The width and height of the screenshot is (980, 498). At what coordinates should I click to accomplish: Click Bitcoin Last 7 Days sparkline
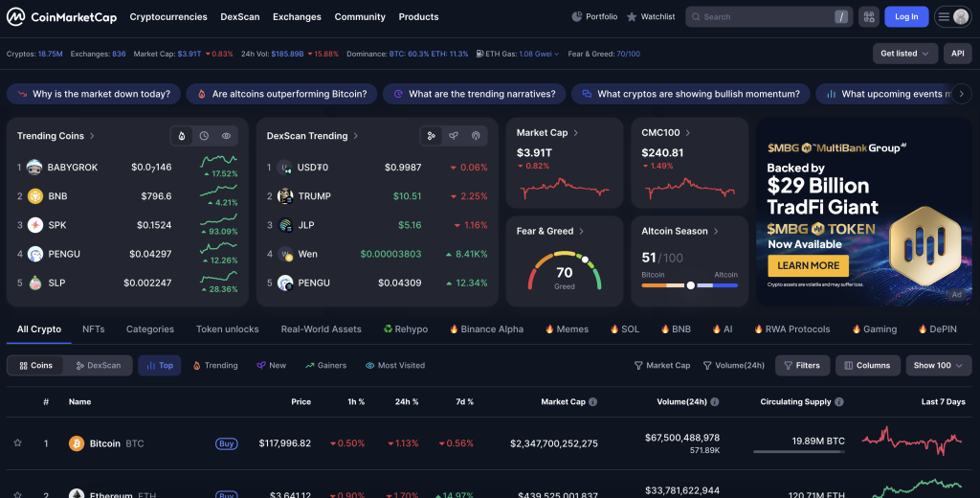click(912, 440)
